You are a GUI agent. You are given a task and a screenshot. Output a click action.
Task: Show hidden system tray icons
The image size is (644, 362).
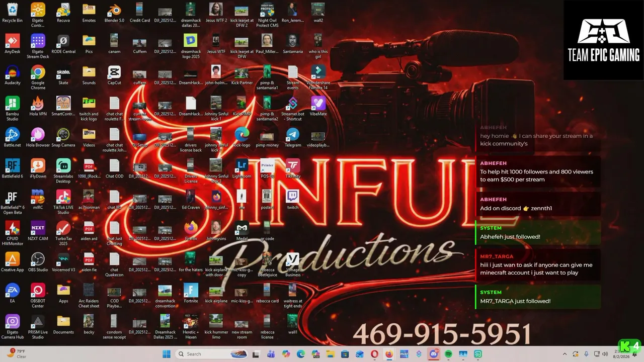point(565,354)
